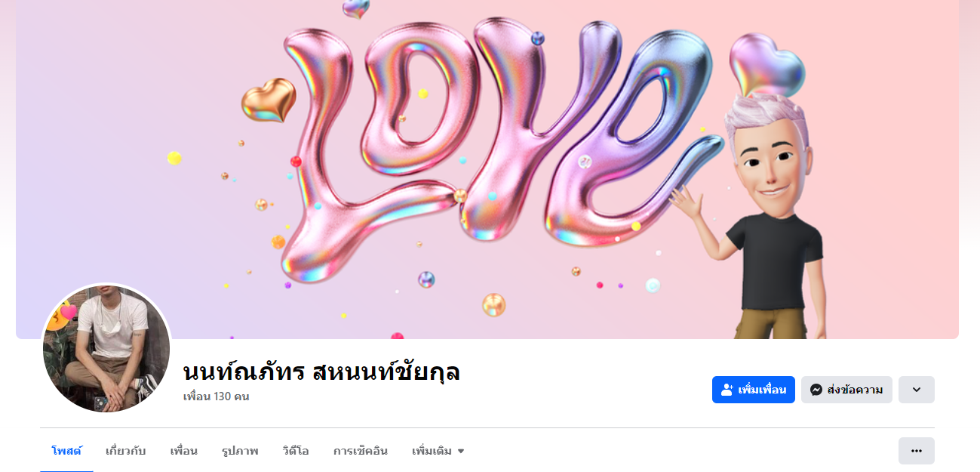
Task: Click the small arrow beside เพิ่มเติม
Action: click(461, 452)
